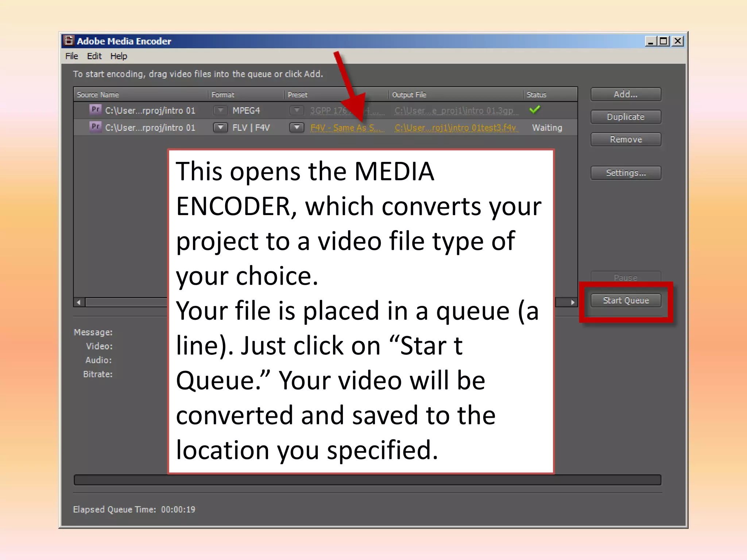Screen dimensions: 747x560
Task: Open output file link intro 01.3gp
Action: pyautogui.click(x=456, y=110)
